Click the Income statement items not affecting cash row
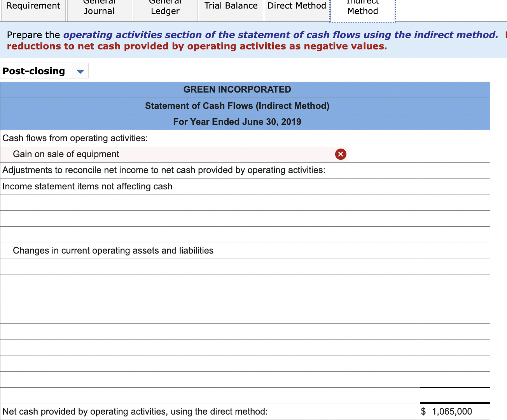The image size is (507, 420). [x=175, y=186]
